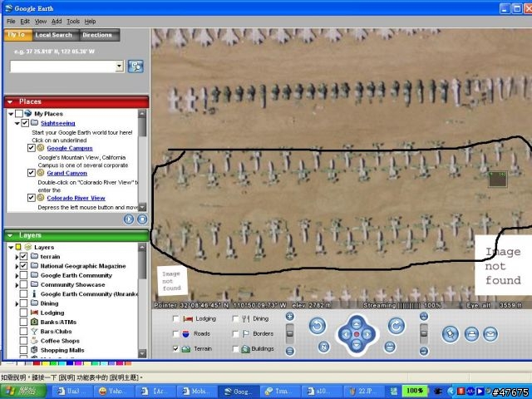Screen dimensions: 532x399
Task: Pan up using the navigation arrow
Action: 357,323
